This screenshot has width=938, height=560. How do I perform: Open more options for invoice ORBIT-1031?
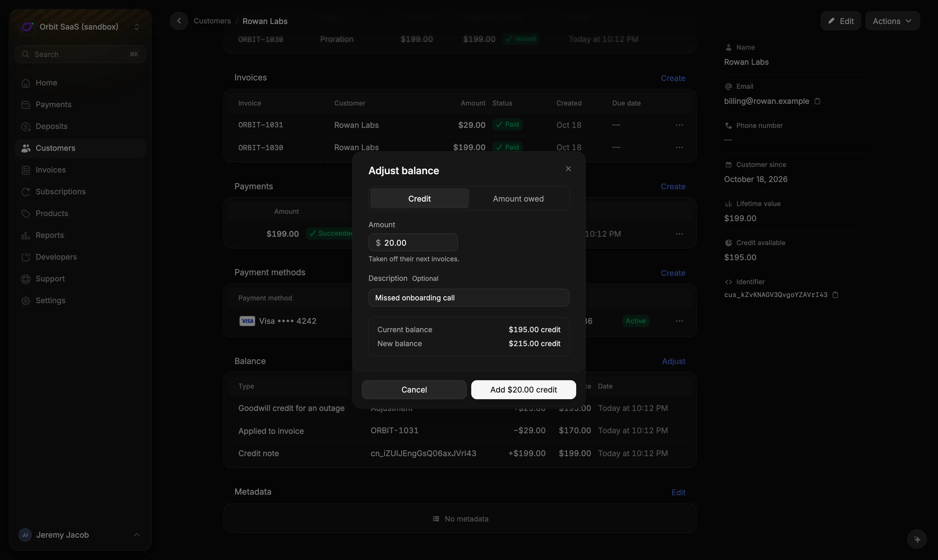(679, 125)
